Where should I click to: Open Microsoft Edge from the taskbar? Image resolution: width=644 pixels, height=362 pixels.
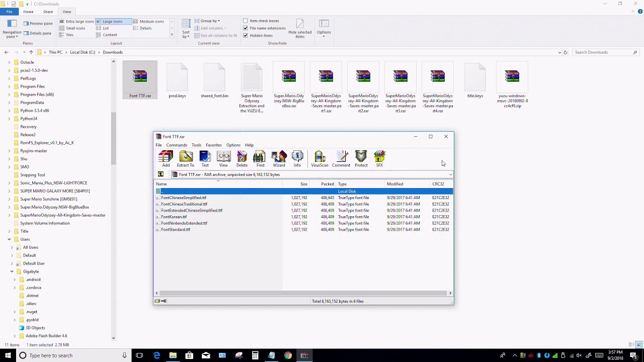(x=156, y=355)
